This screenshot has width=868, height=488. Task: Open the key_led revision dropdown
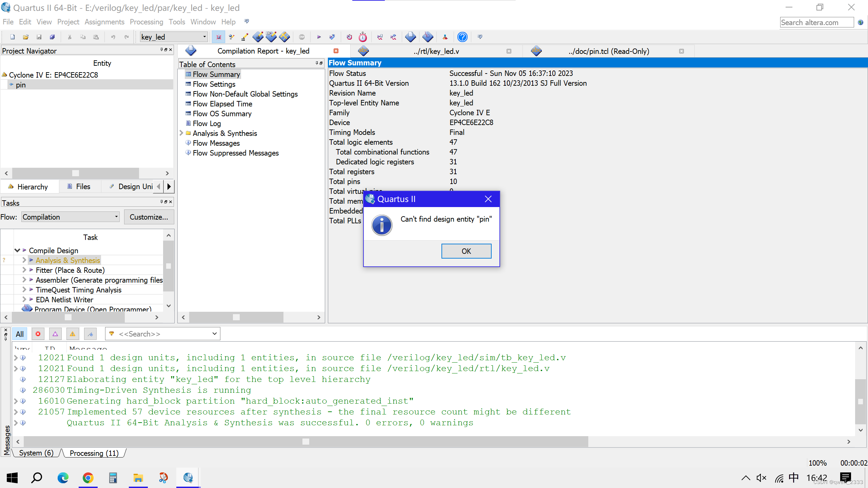204,37
